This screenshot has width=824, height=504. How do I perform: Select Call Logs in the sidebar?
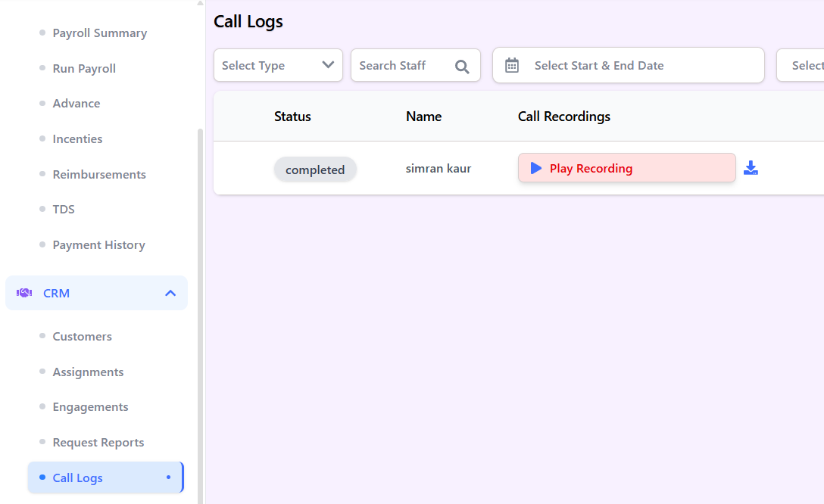(x=76, y=478)
